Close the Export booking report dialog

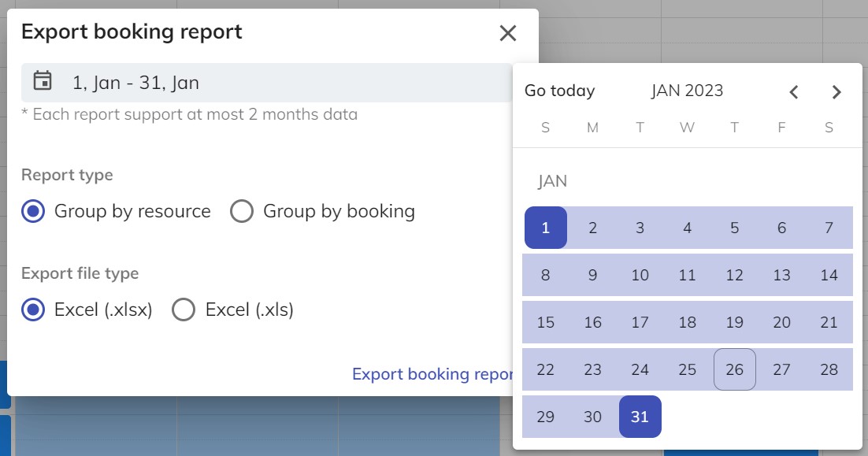[x=508, y=33]
